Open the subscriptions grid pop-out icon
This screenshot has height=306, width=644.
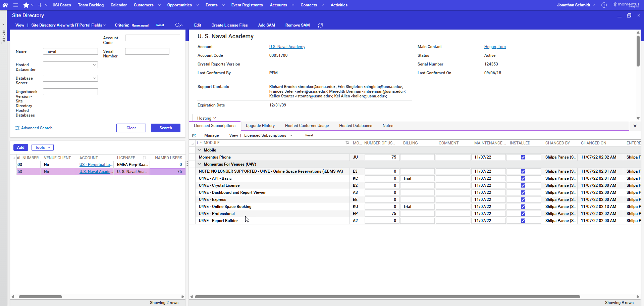tap(194, 135)
